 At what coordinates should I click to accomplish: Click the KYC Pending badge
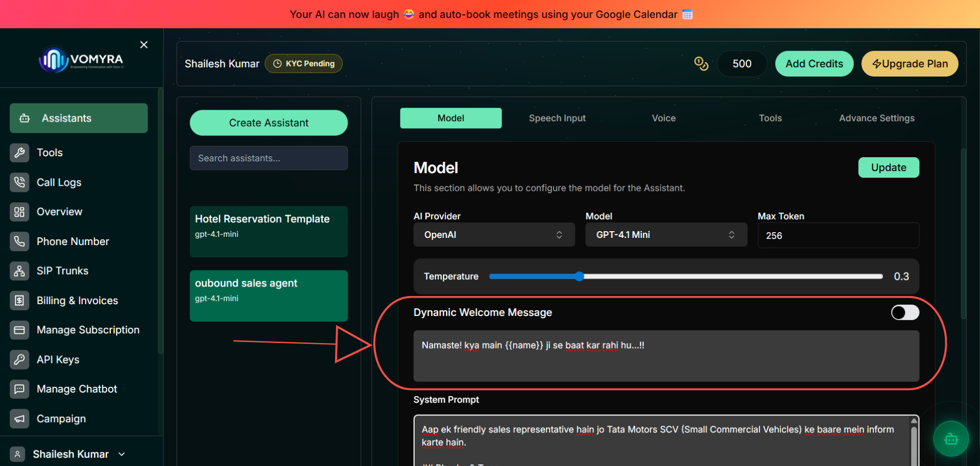(304, 64)
